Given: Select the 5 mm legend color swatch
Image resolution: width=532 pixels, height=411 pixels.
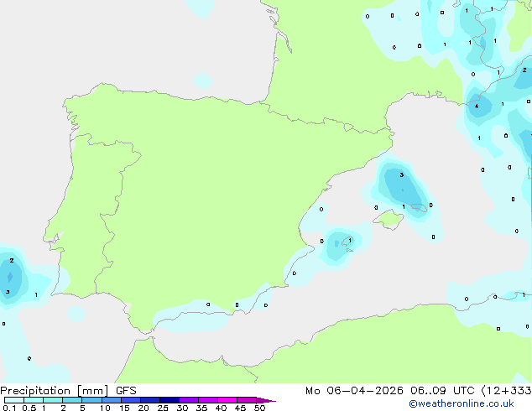Looking at the screenshot, I should pyautogui.click(x=92, y=400).
